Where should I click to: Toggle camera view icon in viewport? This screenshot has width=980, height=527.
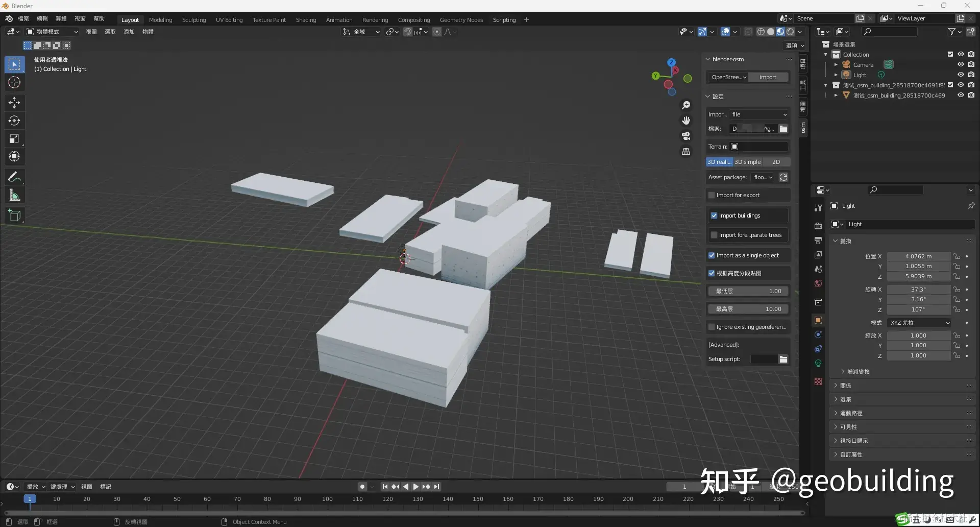686,136
